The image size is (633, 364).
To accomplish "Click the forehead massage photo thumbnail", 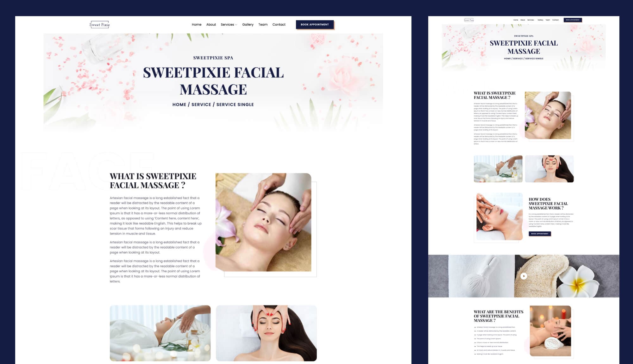I will [x=267, y=333].
